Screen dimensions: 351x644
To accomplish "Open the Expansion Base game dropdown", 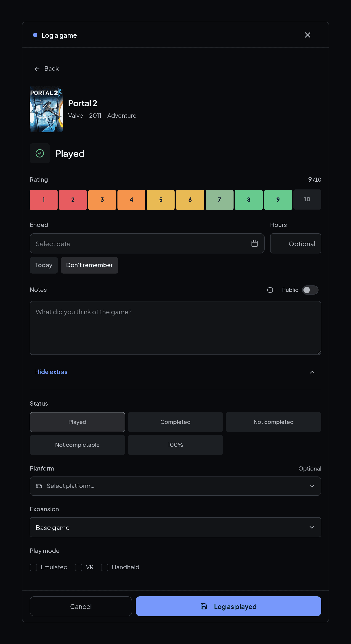I will (175, 527).
